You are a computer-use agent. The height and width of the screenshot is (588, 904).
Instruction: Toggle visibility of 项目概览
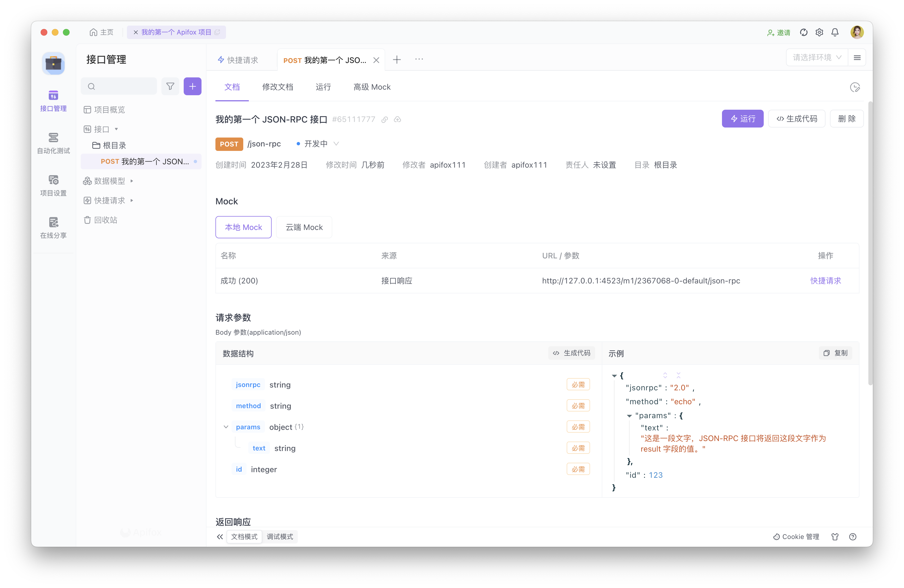(109, 109)
